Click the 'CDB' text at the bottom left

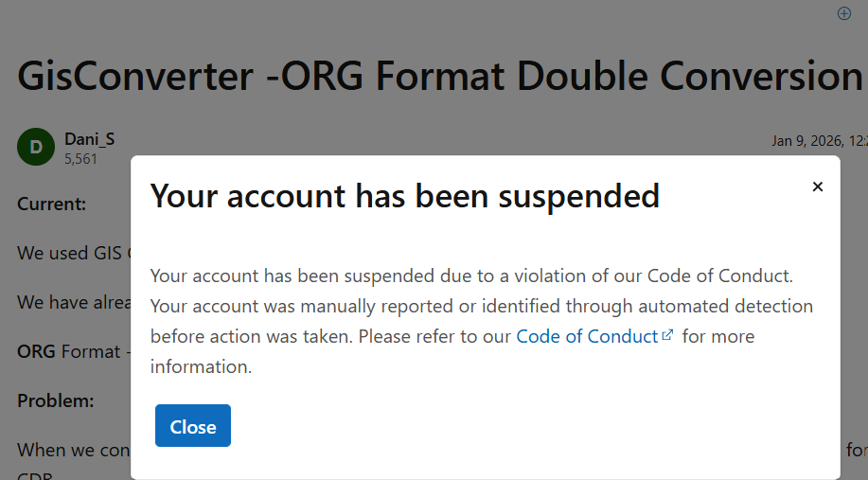[x=33, y=475]
